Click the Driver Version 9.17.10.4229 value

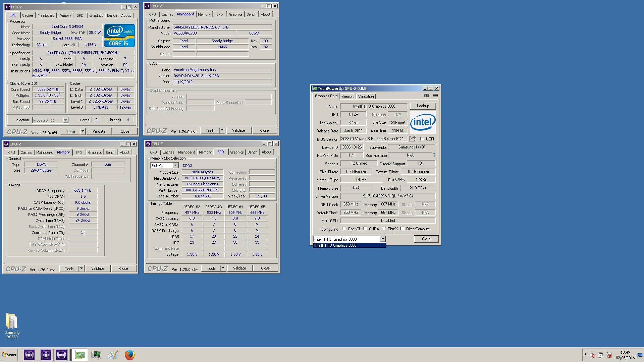pyautogui.click(x=388, y=196)
